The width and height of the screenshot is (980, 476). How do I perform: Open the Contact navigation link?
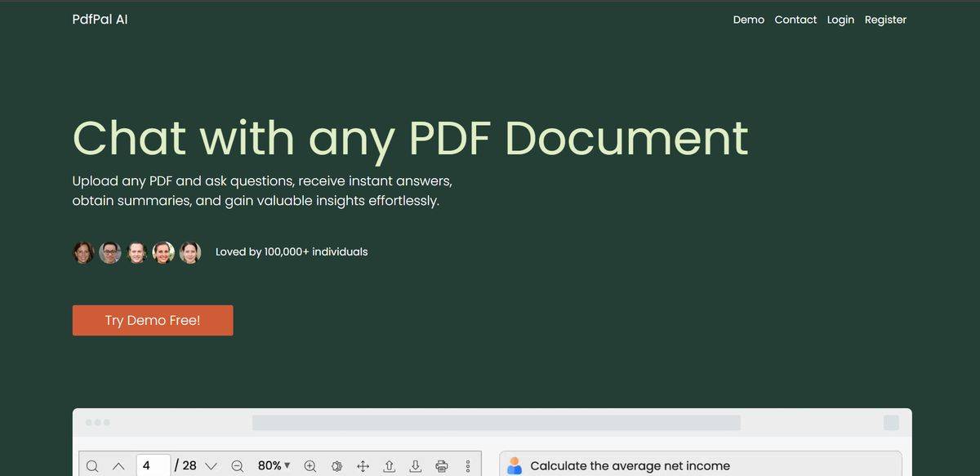coord(795,20)
